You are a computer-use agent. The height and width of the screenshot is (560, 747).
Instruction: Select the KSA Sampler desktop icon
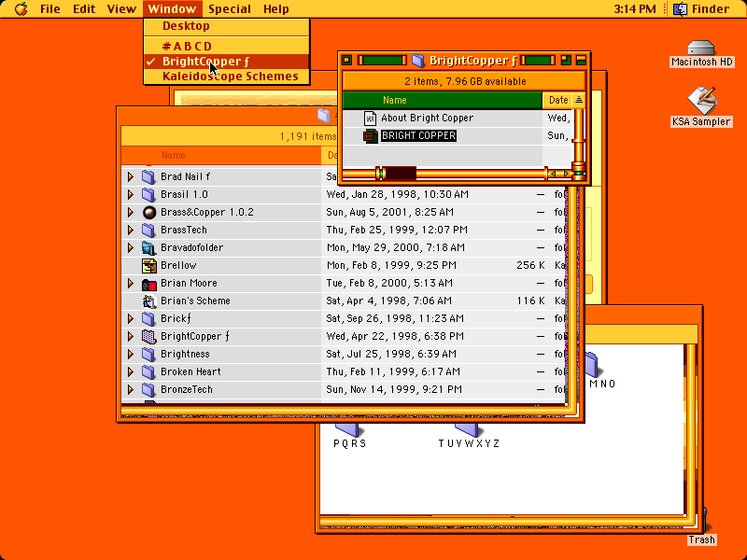tap(701, 101)
